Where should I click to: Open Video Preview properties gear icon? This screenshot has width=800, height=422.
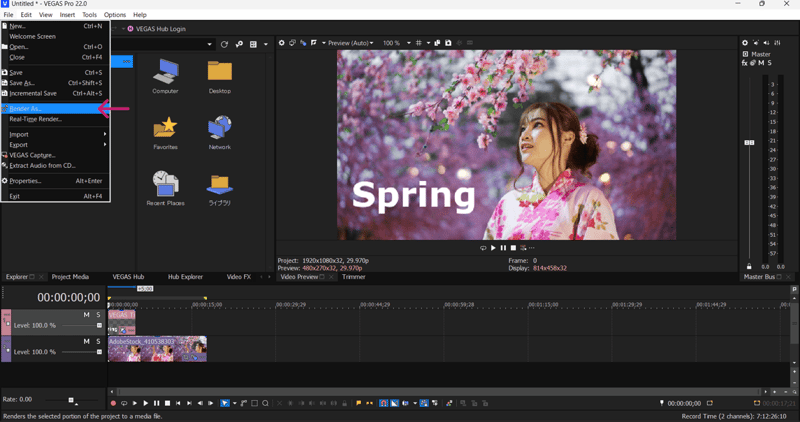[281, 43]
